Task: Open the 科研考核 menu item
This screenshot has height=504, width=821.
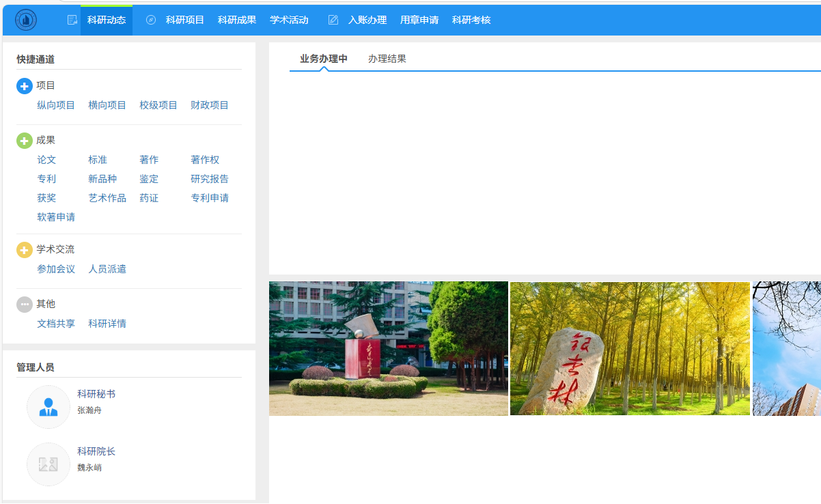Action: point(471,20)
